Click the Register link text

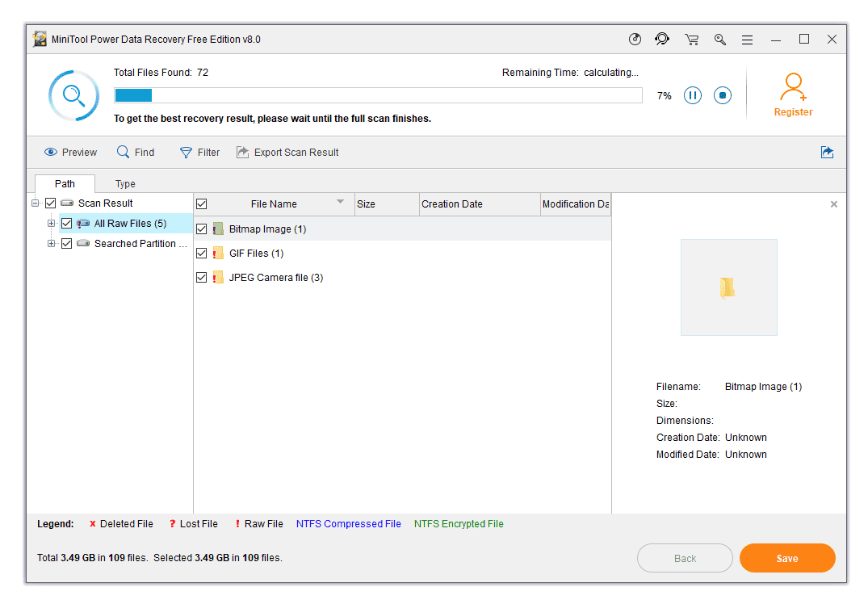click(x=793, y=111)
